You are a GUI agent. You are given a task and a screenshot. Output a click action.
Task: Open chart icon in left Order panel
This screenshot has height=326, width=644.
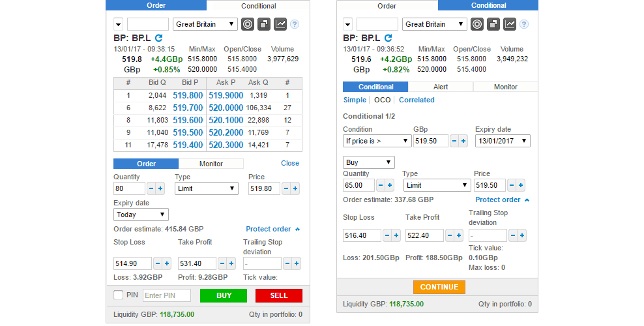(280, 24)
